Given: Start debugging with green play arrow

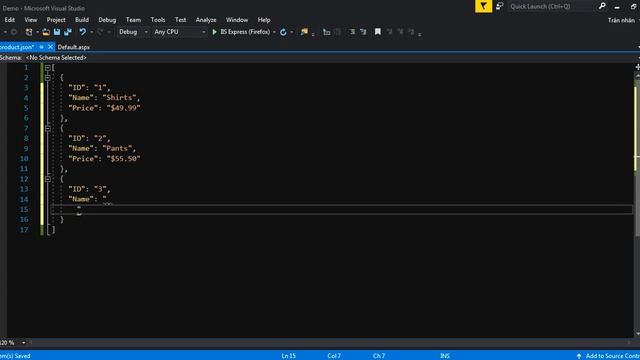Looking at the screenshot, I should pyautogui.click(x=214, y=32).
